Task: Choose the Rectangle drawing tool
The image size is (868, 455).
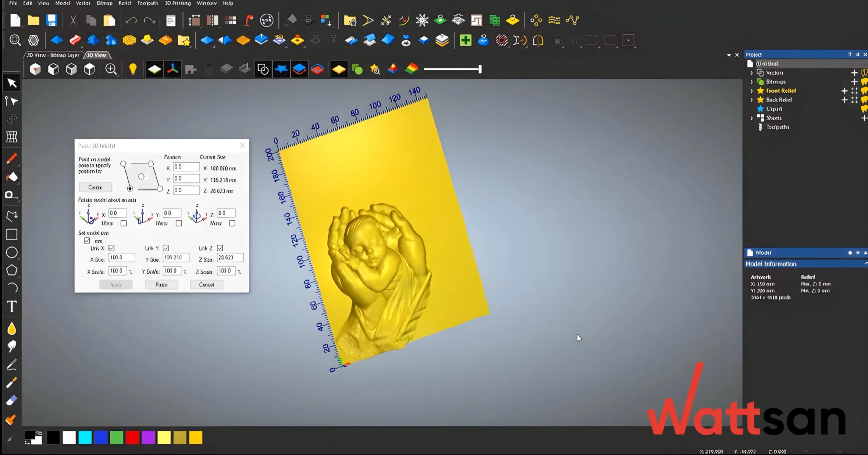Action: tap(12, 234)
